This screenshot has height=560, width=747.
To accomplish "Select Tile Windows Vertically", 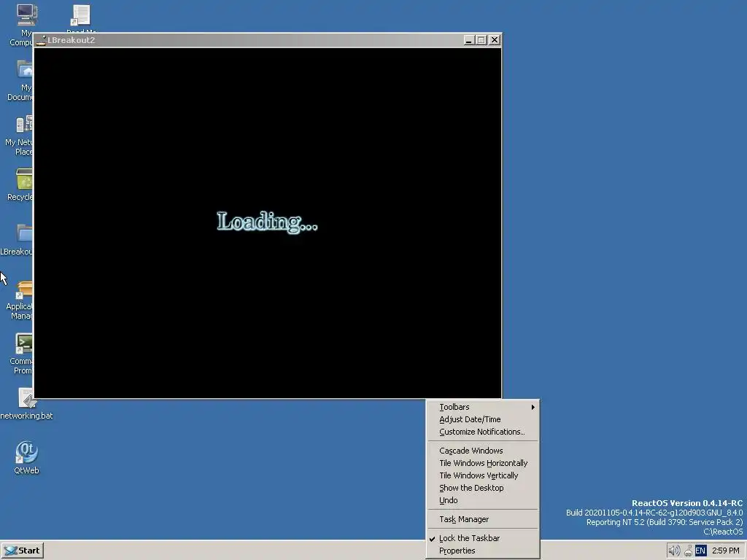I will [x=483, y=475].
